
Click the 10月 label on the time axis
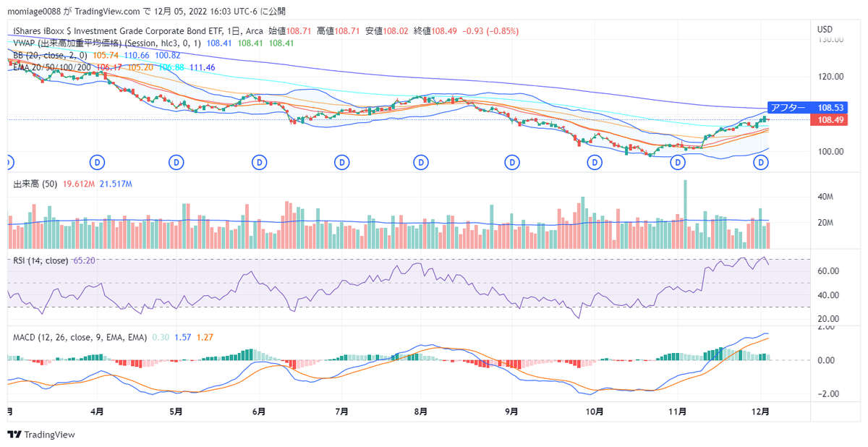point(594,411)
